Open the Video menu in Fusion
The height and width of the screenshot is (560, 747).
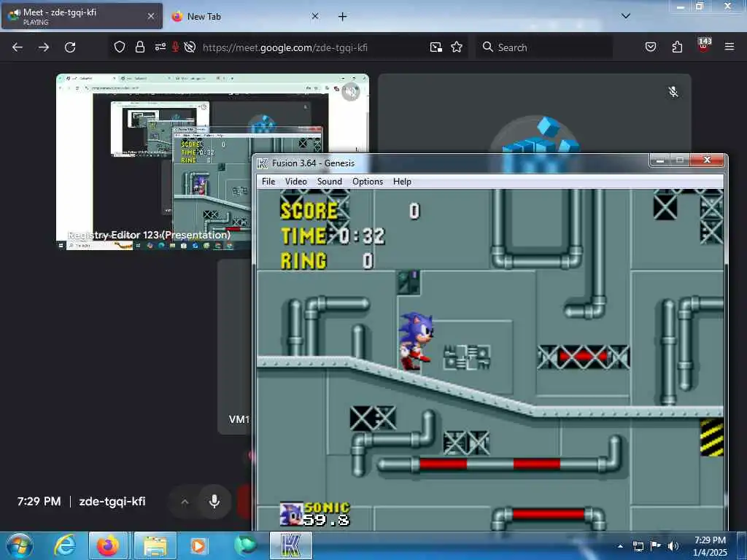[296, 182]
